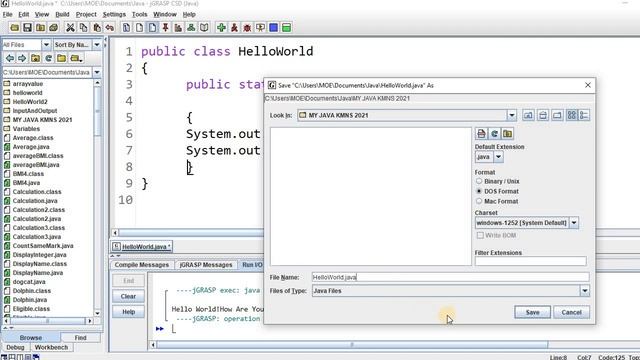The height and width of the screenshot is (360, 640).
Task: Click the blue square toolbar icon
Action: pyautogui.click(x=273, y=28)
